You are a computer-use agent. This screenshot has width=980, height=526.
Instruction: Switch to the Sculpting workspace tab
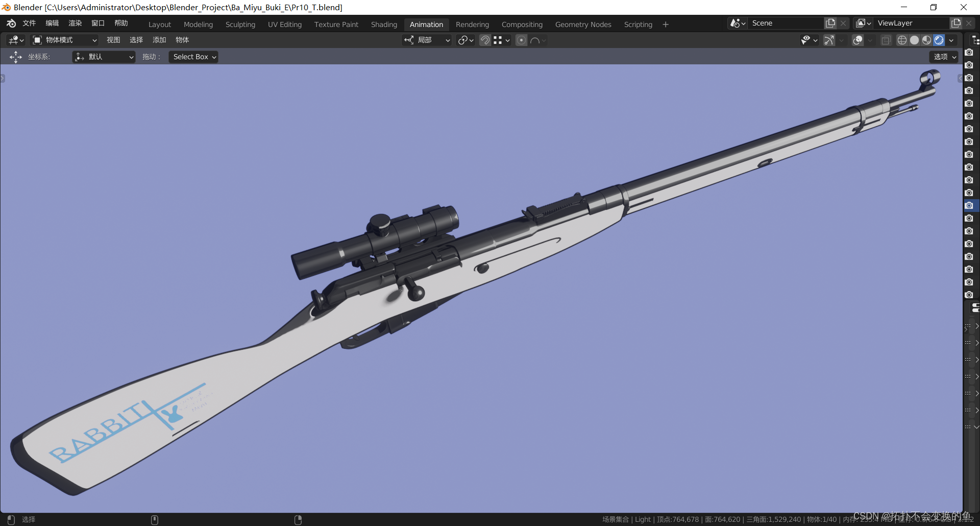tap(240, 25)
